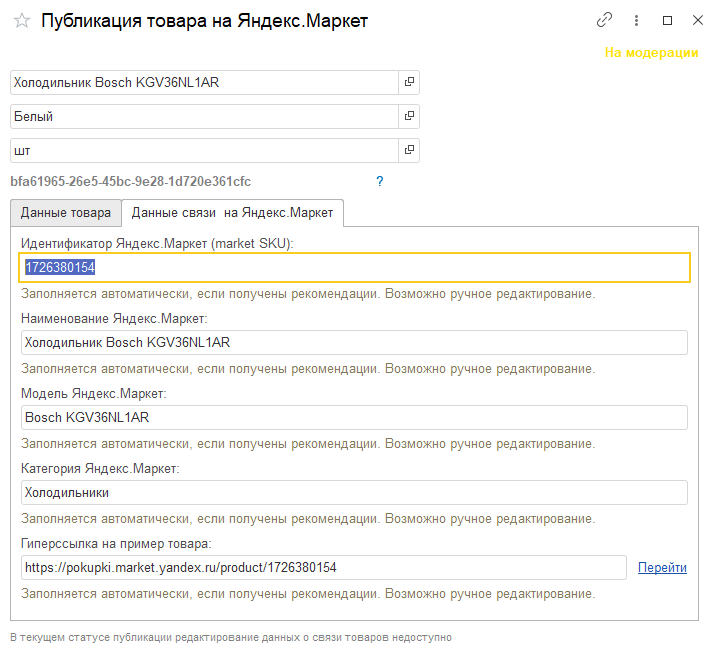Open the шт unit via field icon

[x=409, y=151]
